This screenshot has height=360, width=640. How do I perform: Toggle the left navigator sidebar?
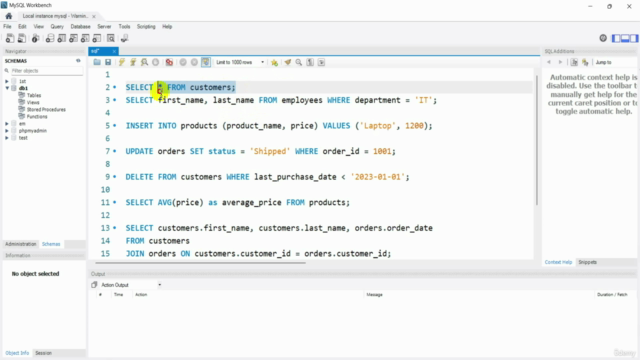coord(616,38)
